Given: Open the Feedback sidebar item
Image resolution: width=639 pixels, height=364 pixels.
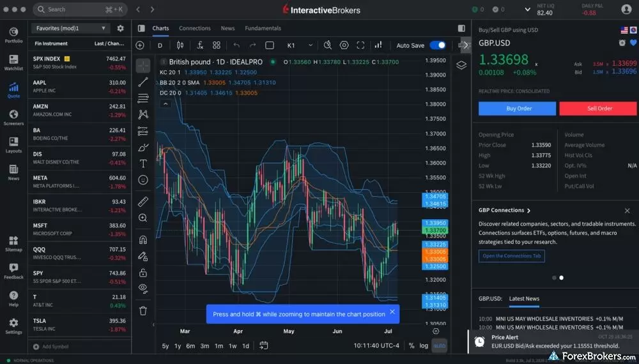Looking at the screenshot, I should pyautogui.click(x=13, y=271).
